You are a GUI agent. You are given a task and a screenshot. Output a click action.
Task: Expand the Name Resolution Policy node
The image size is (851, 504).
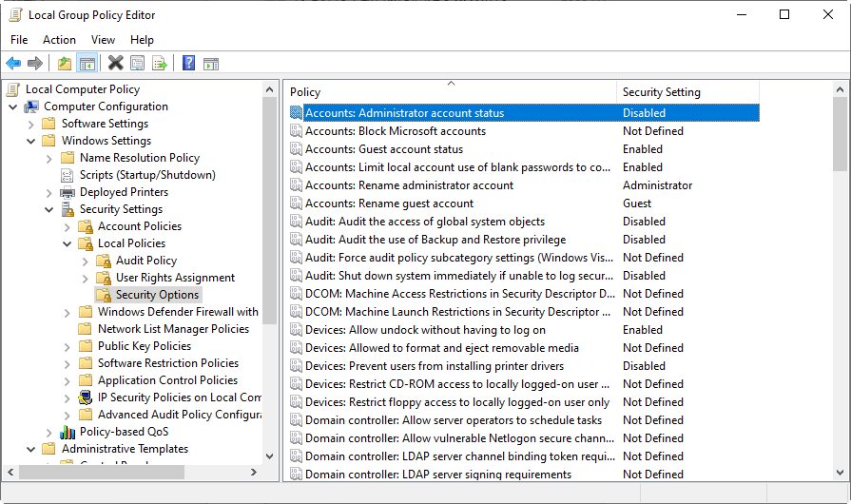click(x=48, y=159)
